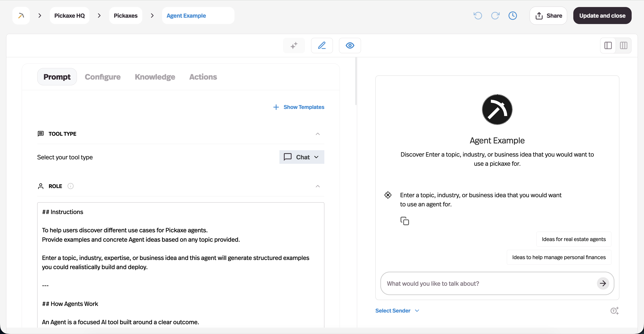
Task: Click the Role section info icon
Action: coord(70,186)
